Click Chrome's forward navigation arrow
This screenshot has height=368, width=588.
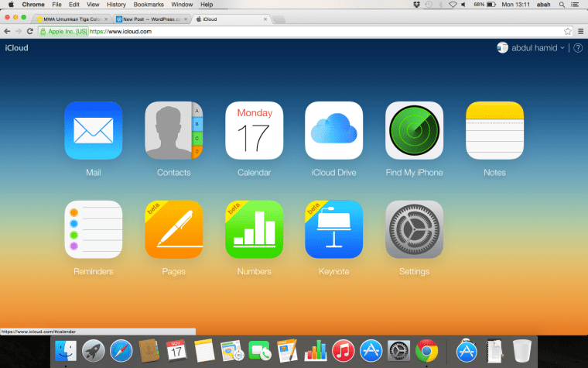point(19,32)
